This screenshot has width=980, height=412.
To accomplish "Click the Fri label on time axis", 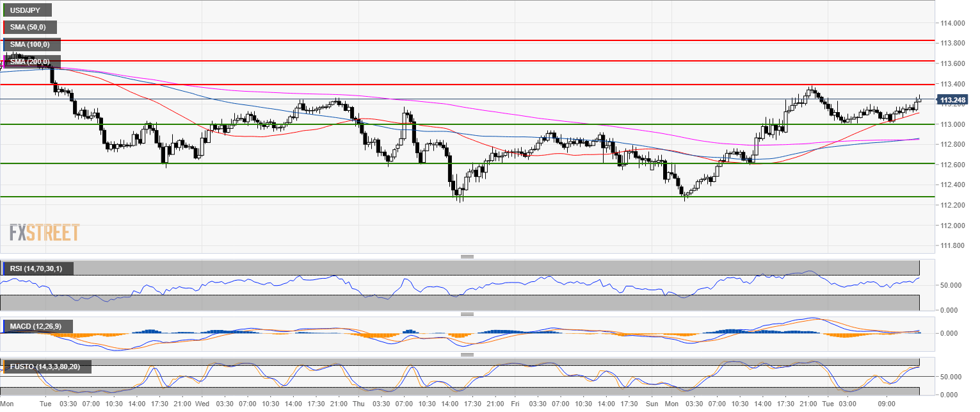I will (x=515, y=404).
